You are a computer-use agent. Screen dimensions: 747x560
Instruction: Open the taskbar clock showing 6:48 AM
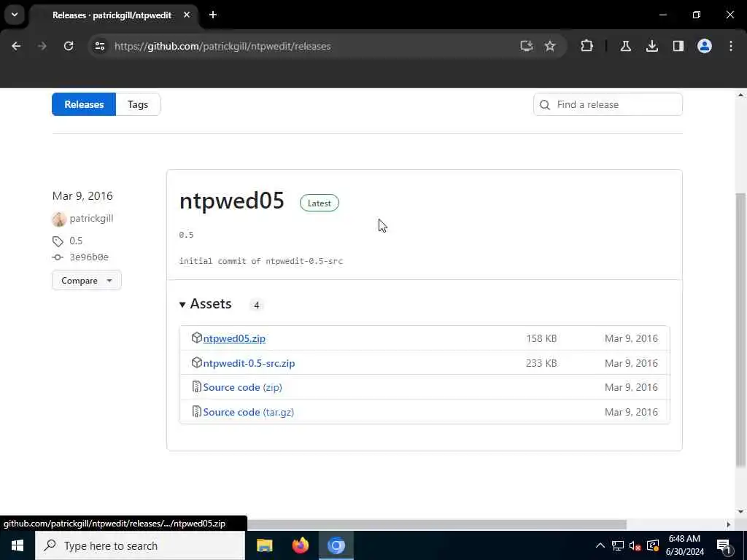[x=684, y=545]
